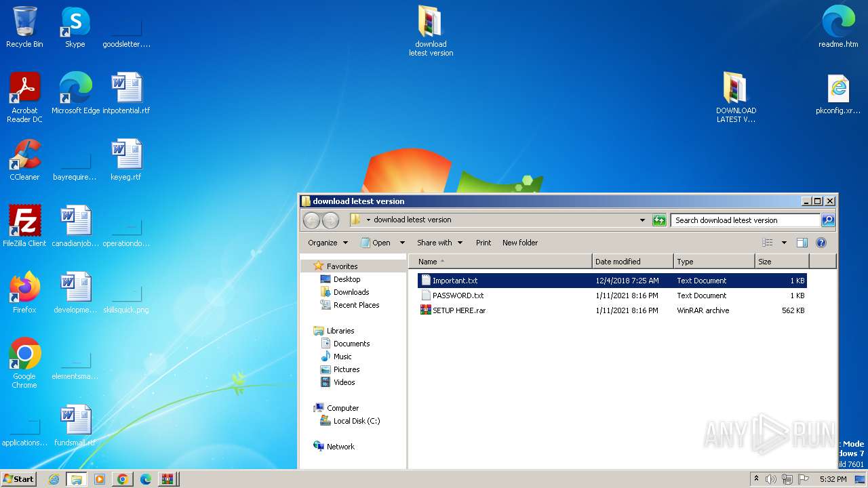Open readme.htm on the desktop
Screen dimensions: 868x488
pos(838,27)
